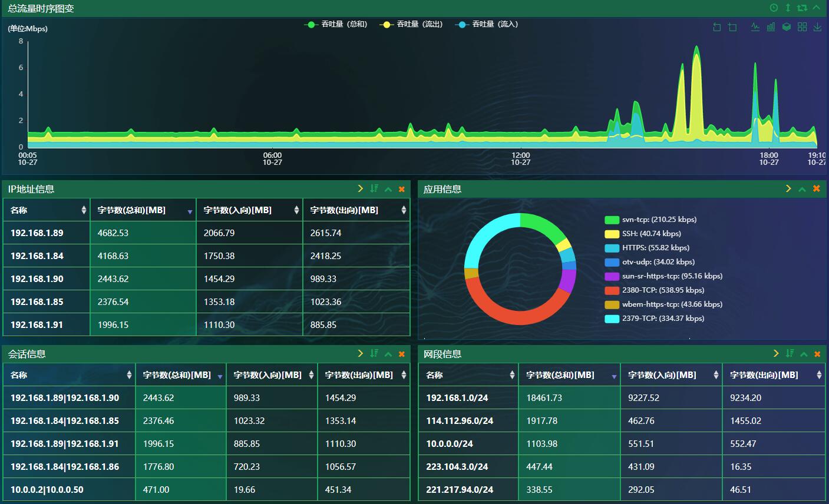Viewport: 829px width, 504px height.
Task: Sort the session table by 字节数(出向)[MB]
Action: point(364,375)
